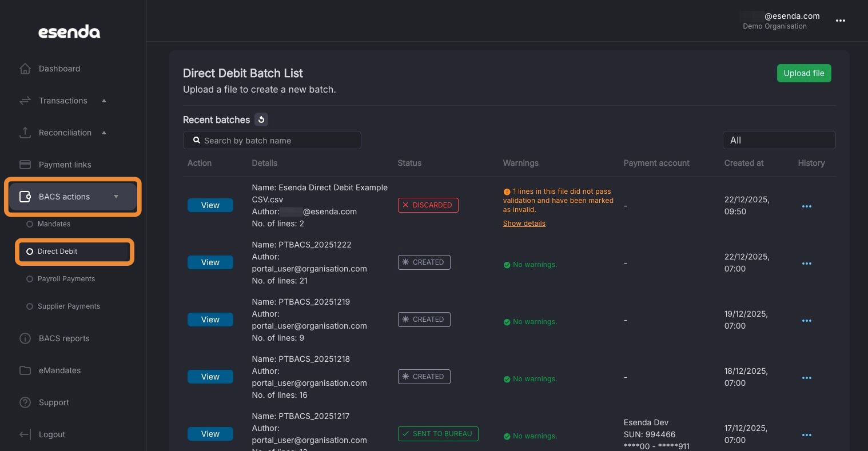The height and width of the screenshot is (451, 868).
Task: Refresh recent batches with reload icon
Action: [261, 119]
